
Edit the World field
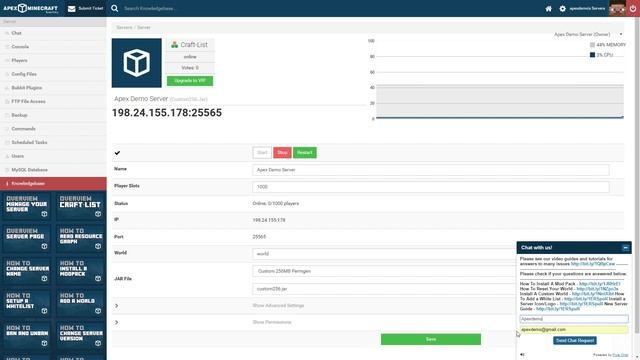click(384, 254)
